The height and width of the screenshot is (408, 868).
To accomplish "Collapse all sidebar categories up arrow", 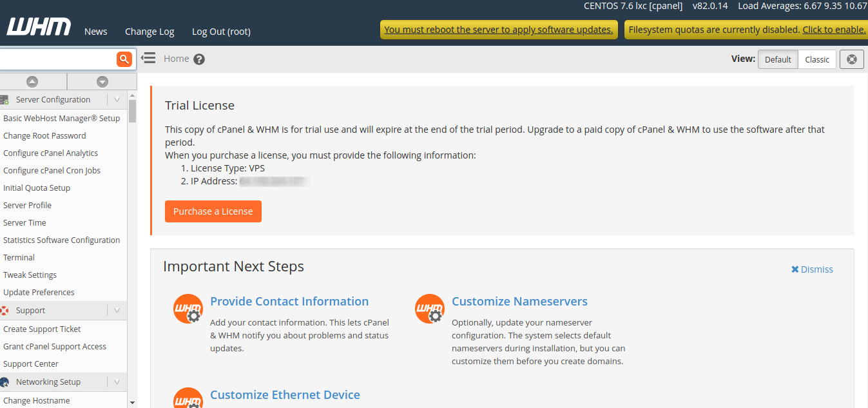I will 32,82.
